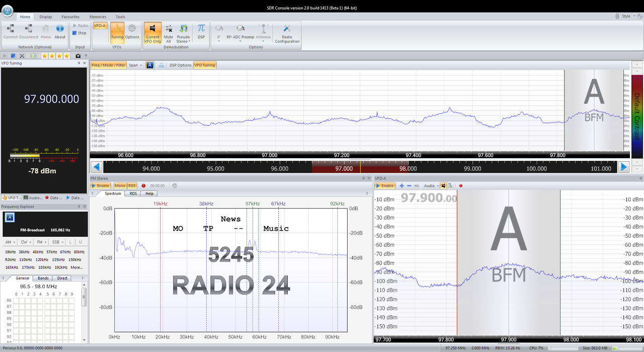644x352 pixels.
Task: Click quick access blue stop square
Action: click(x=14, y=55)
